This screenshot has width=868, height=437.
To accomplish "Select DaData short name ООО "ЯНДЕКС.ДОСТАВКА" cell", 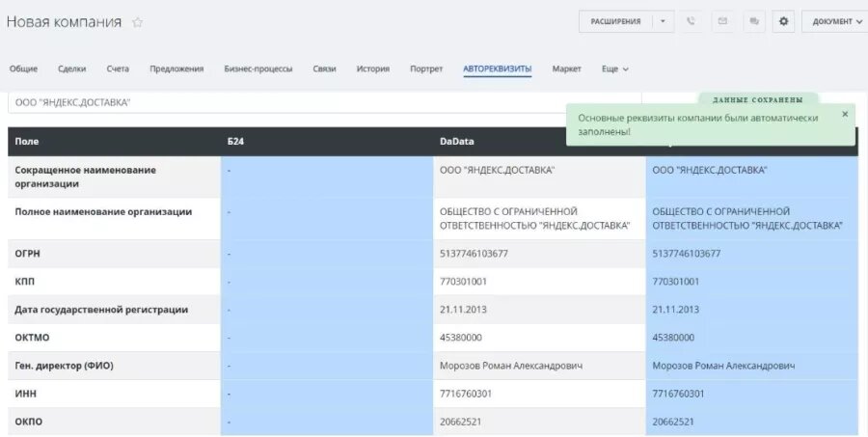I will (x=539, y=178).
